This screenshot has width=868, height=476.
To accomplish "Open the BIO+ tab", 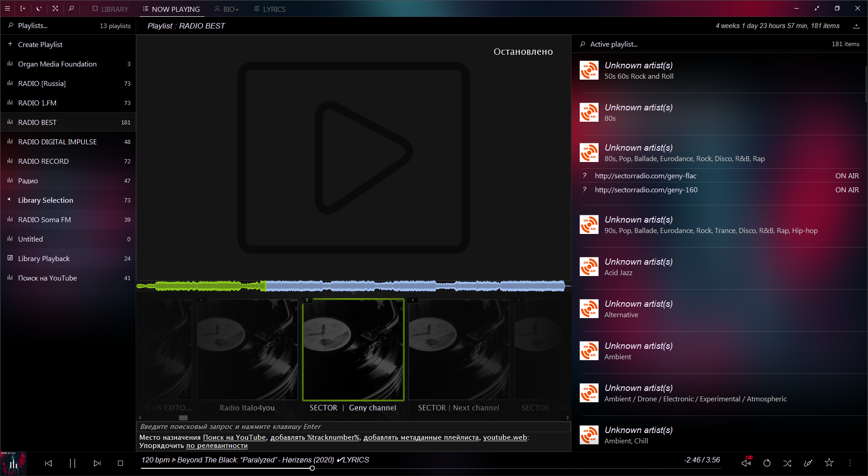I will [226, 9].
